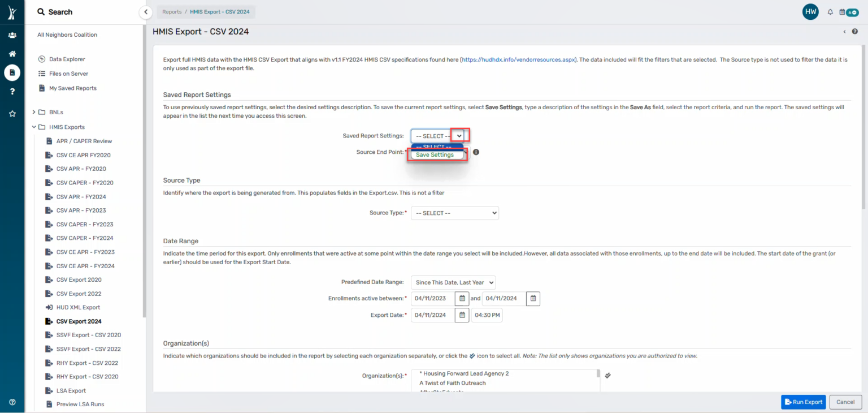This screenshot has height=413, width=868.
Task: Open the Clients section from the sidebar
Action: tap(12, 35)
